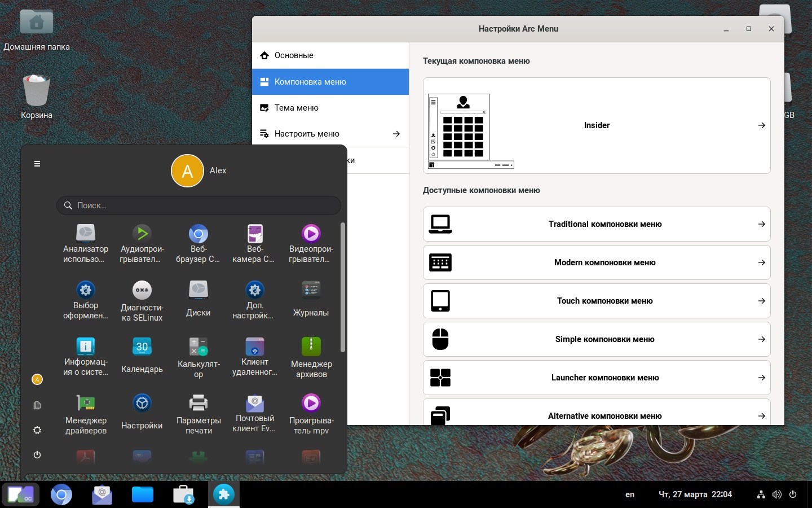Viewport: 812px width, 508px height.
Task: Open print settings (Параметры печати)
Action: click(198, 414)
